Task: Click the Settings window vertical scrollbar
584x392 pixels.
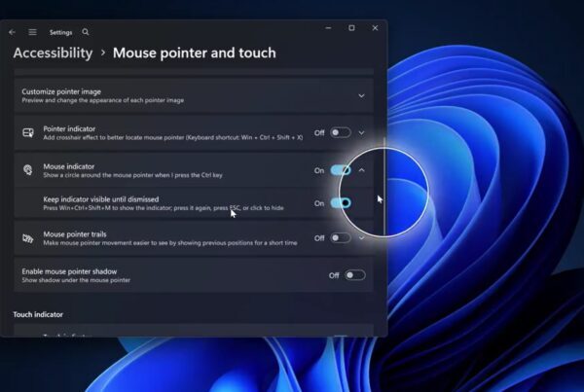Action: click(384, 186)
